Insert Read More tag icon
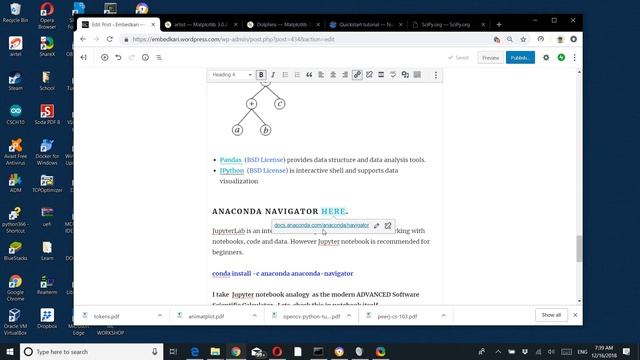This screenshot has height=360, width=640. point(381,75)
